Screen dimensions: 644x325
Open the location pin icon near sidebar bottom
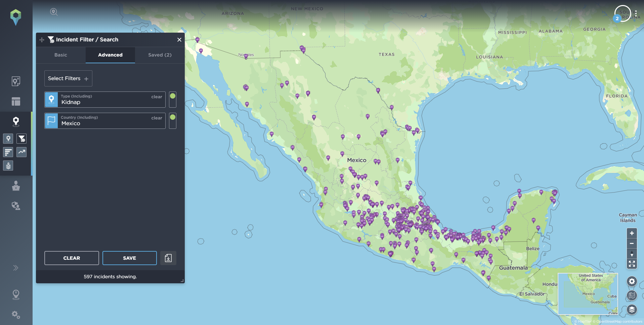pyautogui.click(x=16, y=295)
